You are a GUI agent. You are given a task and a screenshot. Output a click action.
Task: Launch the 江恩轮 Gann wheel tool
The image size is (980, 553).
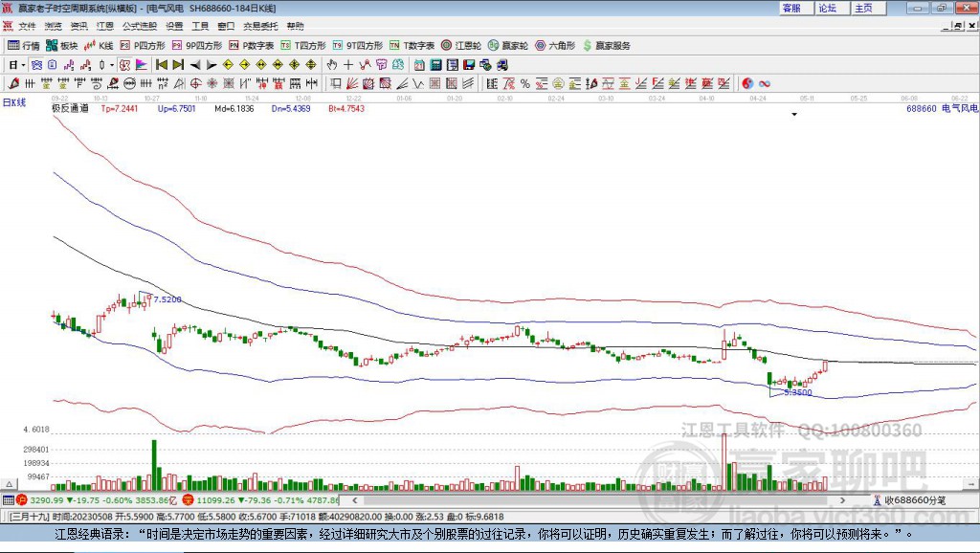point(461,45)
